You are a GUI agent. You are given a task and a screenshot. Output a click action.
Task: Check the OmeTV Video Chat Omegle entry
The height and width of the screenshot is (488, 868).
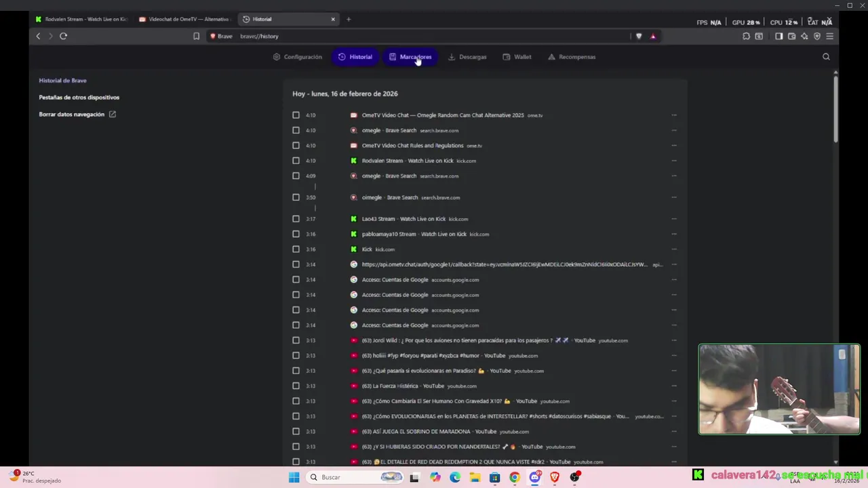tap(296, 115)
